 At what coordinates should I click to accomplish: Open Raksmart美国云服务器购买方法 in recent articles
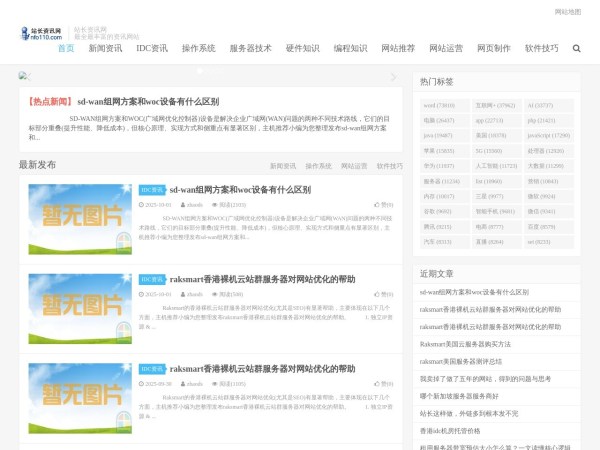point(465,344)
